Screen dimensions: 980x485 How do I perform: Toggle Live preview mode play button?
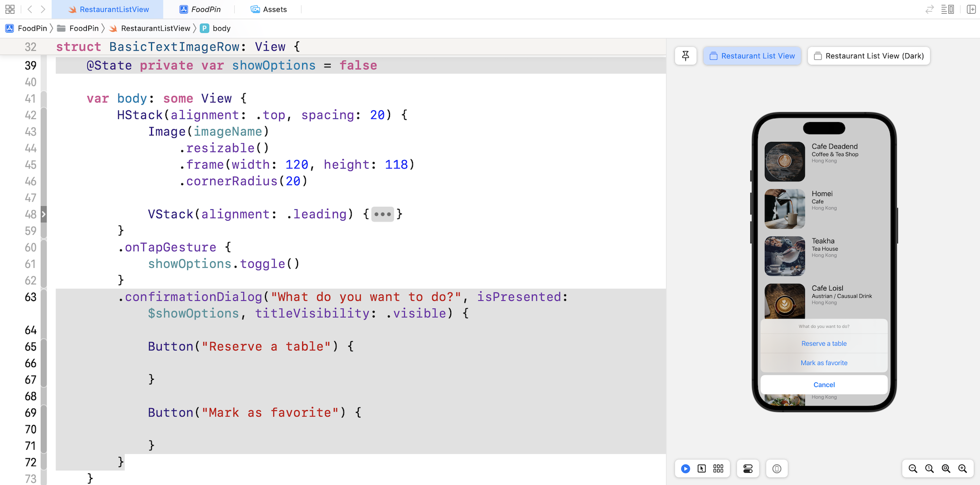685,469
